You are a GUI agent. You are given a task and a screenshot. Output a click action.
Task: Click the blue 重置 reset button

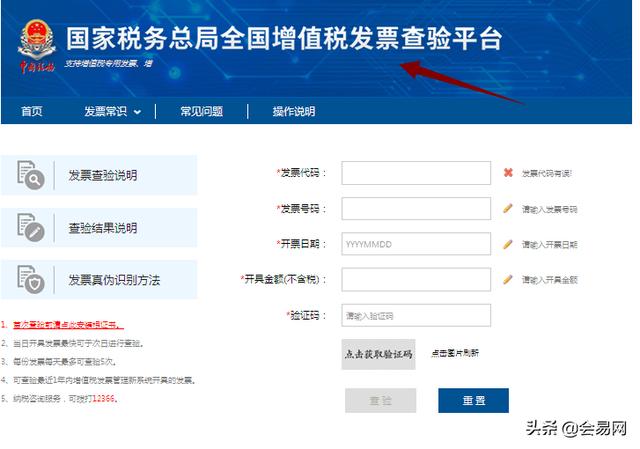(x=473, y=400)
